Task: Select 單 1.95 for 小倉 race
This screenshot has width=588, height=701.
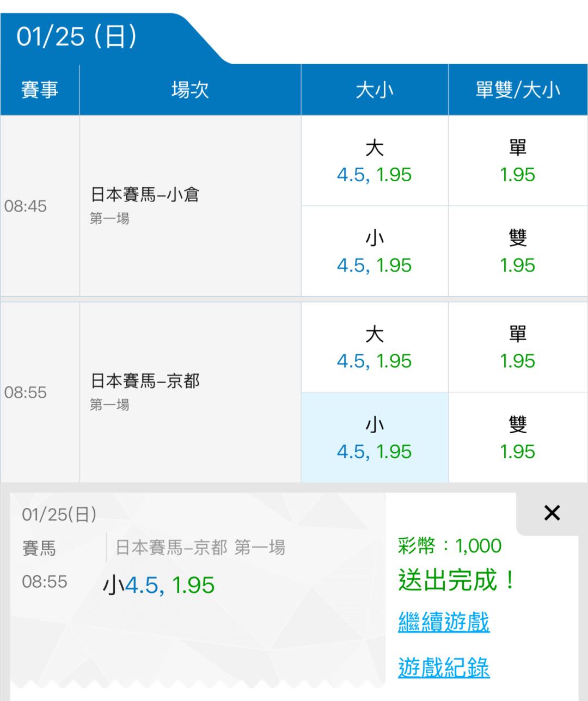Action: pos(517,161)
